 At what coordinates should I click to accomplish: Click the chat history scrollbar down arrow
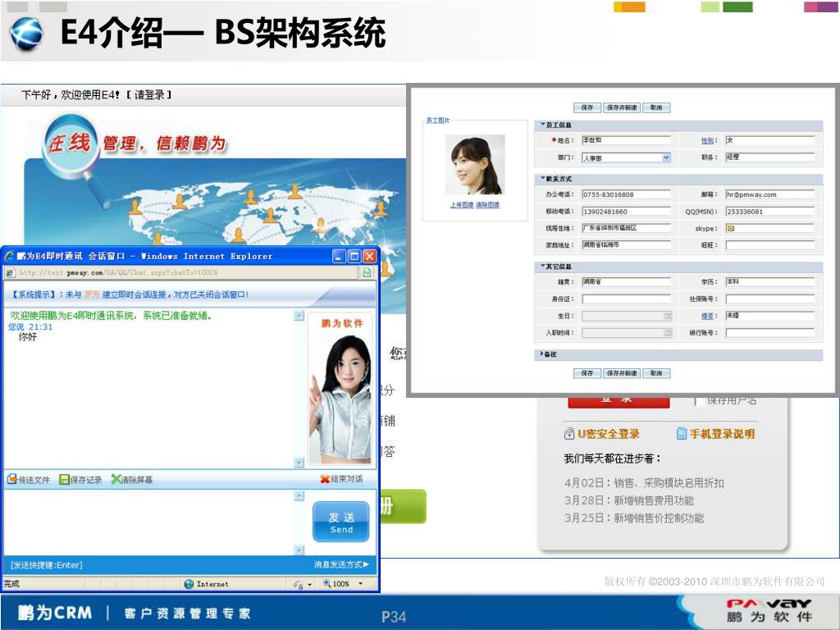click(299, 463)
